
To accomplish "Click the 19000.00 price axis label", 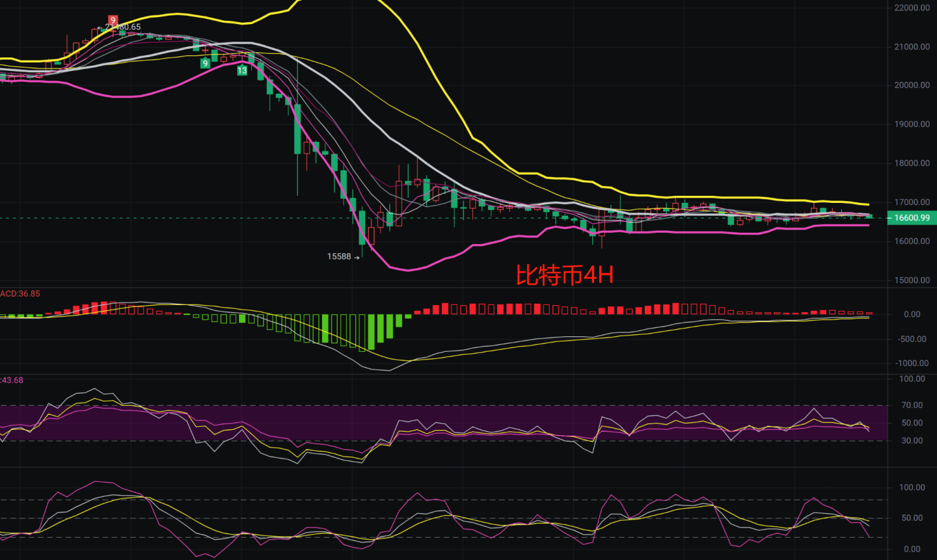I will [912, 124].
